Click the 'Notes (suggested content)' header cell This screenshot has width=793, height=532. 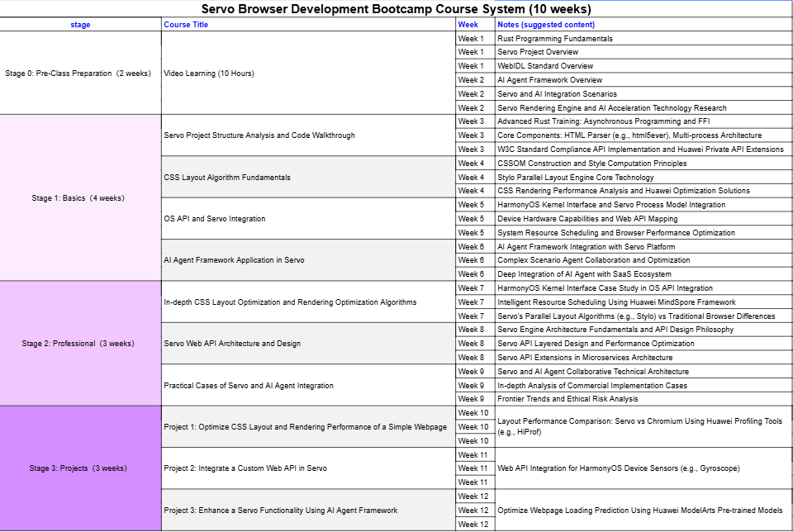pyautogui.click(x=643, y=24)
